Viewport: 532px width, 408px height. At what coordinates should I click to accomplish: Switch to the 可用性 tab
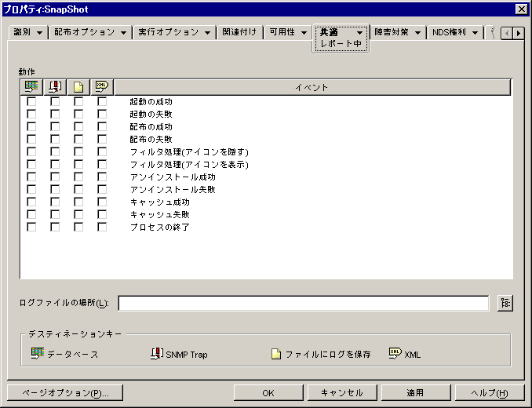click(282, 32)
